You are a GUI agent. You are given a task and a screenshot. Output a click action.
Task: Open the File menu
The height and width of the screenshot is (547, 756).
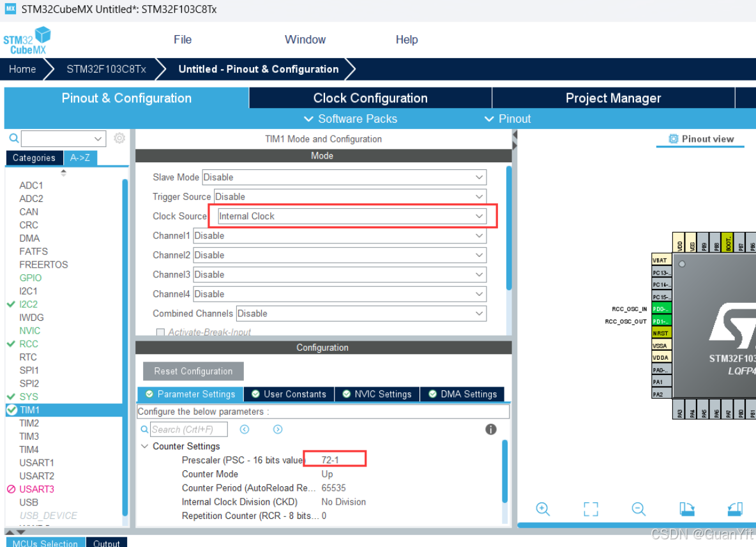click(x=183, y=40)
